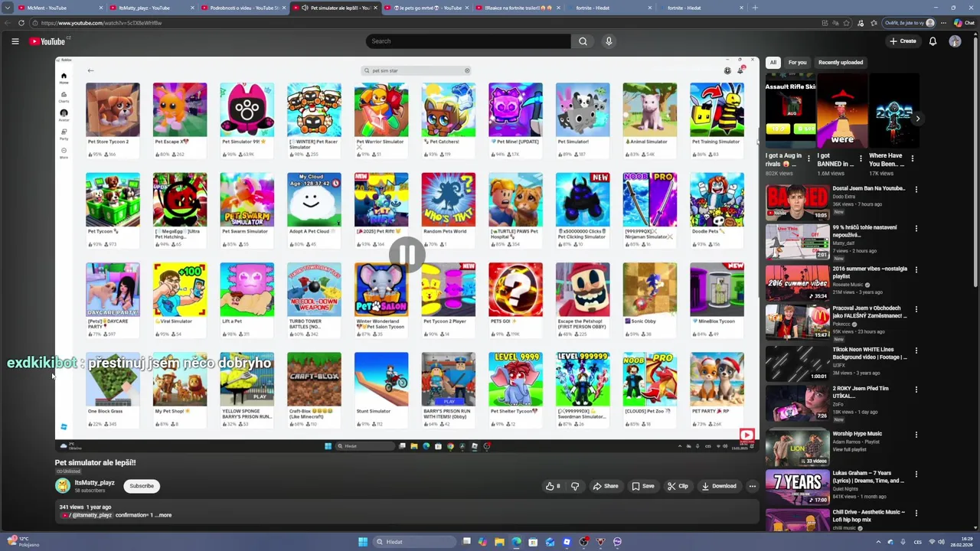Open options for '2016 summer vibes' playlist

point(916,269)
